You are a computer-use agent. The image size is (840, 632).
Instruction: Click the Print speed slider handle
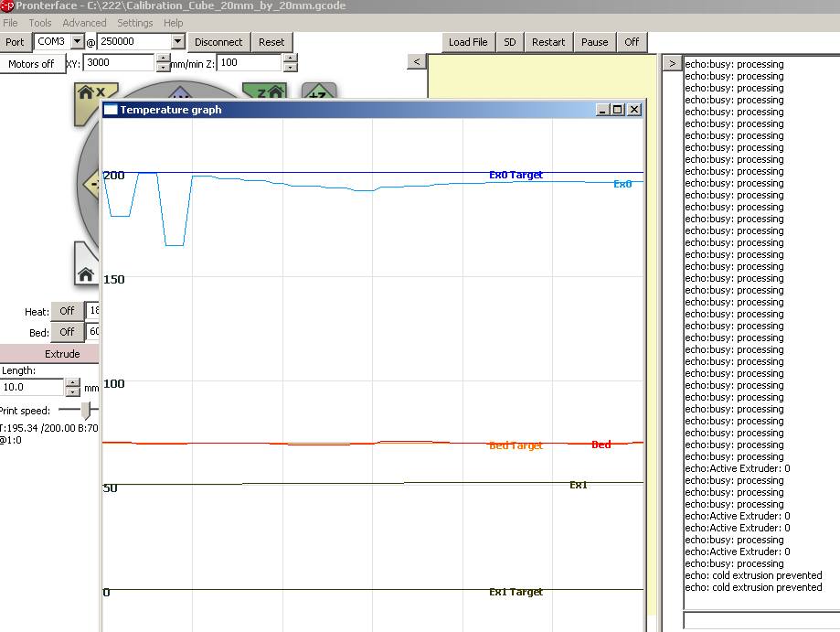pyautogui.click(x=86, y=411)
